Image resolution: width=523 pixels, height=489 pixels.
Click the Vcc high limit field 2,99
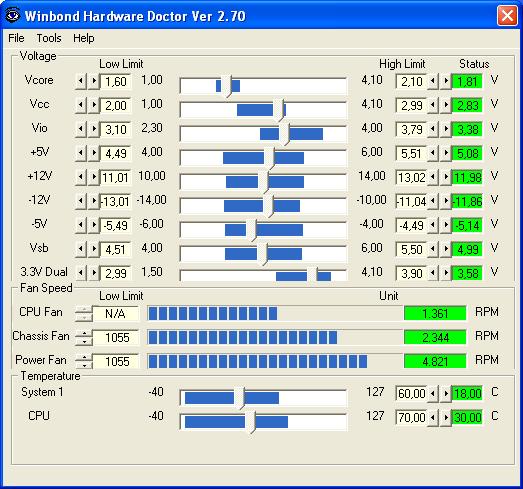[411, 105]
